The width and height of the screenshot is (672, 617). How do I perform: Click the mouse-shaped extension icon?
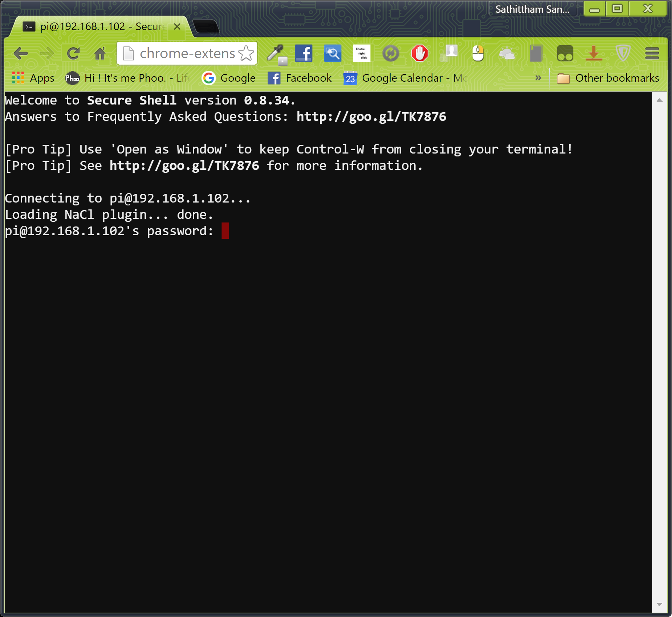478,53
